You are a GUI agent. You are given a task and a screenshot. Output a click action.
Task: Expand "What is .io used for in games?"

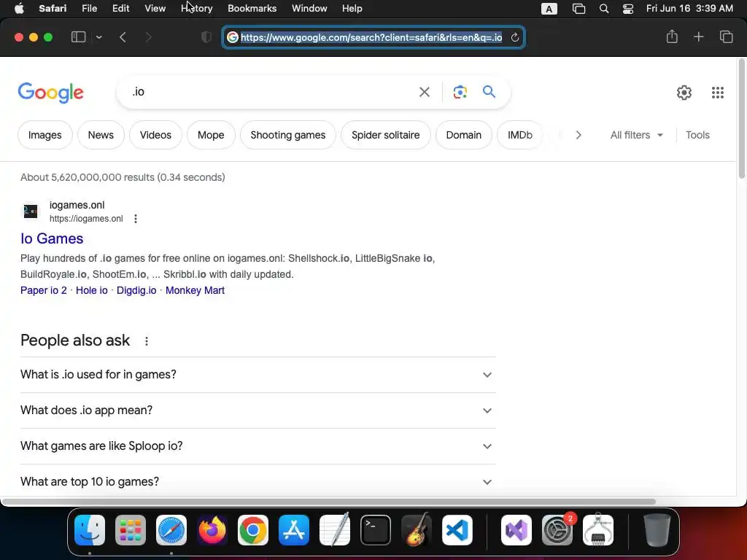[258, 375]
